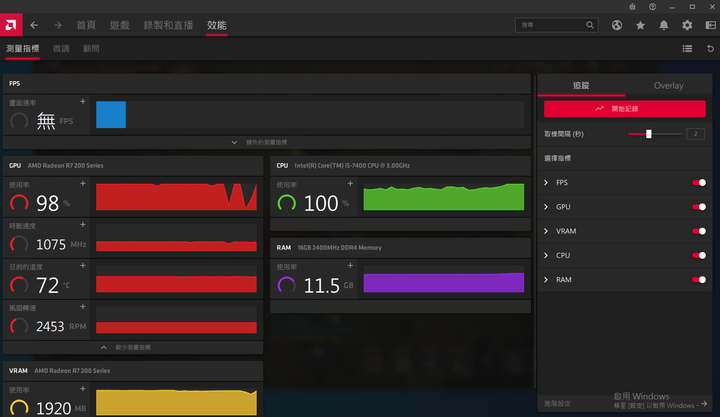Click the GPU fan speed 2453 value

click(x=50, y=327)
